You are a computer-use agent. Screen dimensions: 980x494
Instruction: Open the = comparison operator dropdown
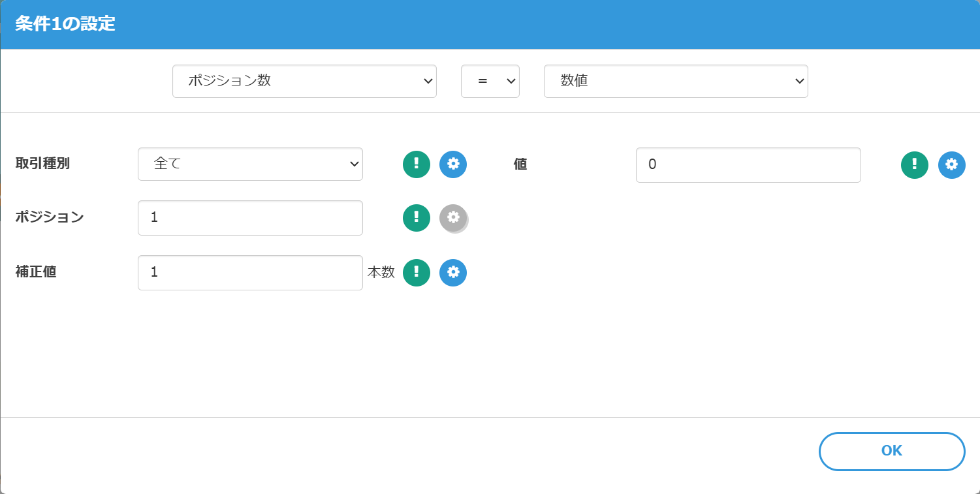(490, 82)
